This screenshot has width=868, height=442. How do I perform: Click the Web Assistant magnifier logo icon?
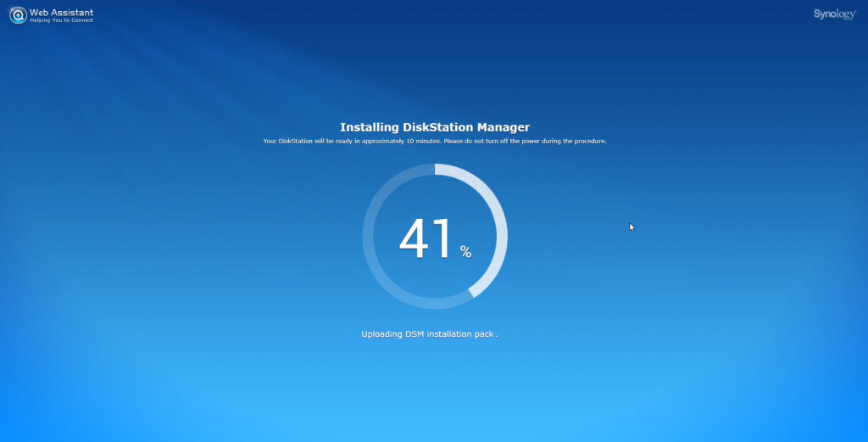click(18, 15)
